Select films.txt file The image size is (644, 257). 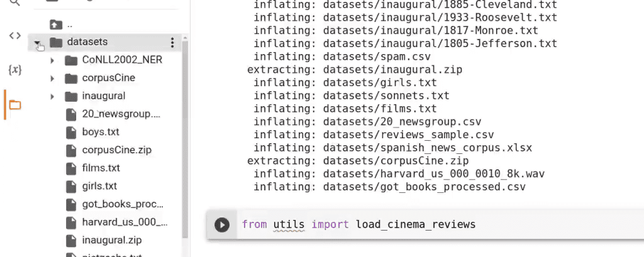pos(93,168)
